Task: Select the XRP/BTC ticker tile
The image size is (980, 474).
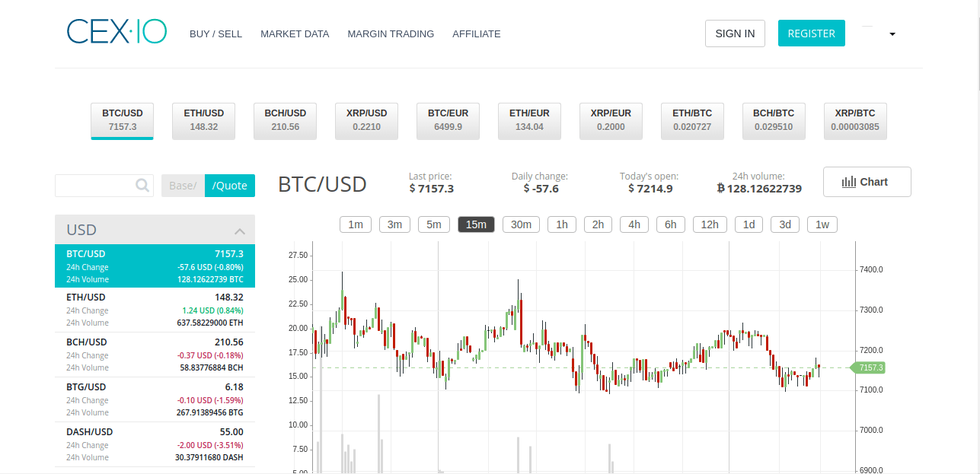Action: (x=855, y=120)
